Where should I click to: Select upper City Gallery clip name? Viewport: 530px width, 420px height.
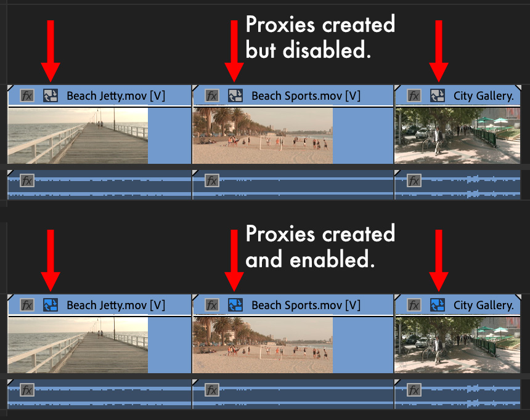point(483,96)
